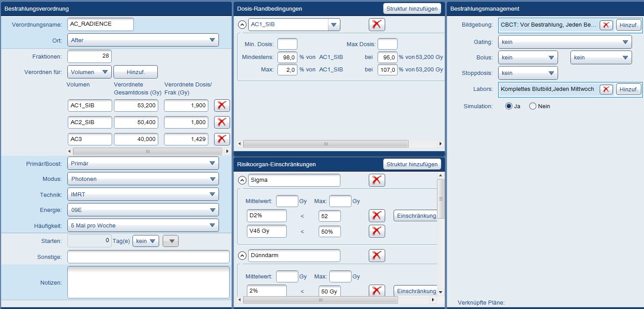
Task: Delete the V45 Gy constraint row
Action: tap(377, 231)
